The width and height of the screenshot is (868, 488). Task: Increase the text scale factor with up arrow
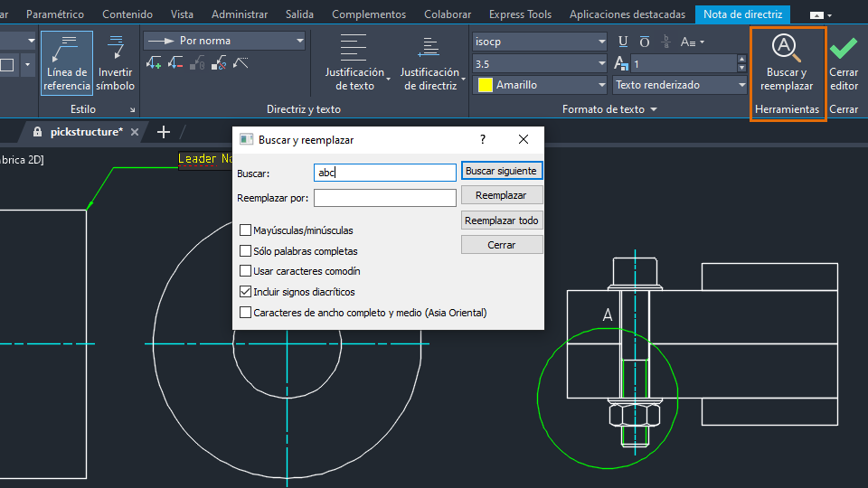pyautogui.click(x=741, y=60)
